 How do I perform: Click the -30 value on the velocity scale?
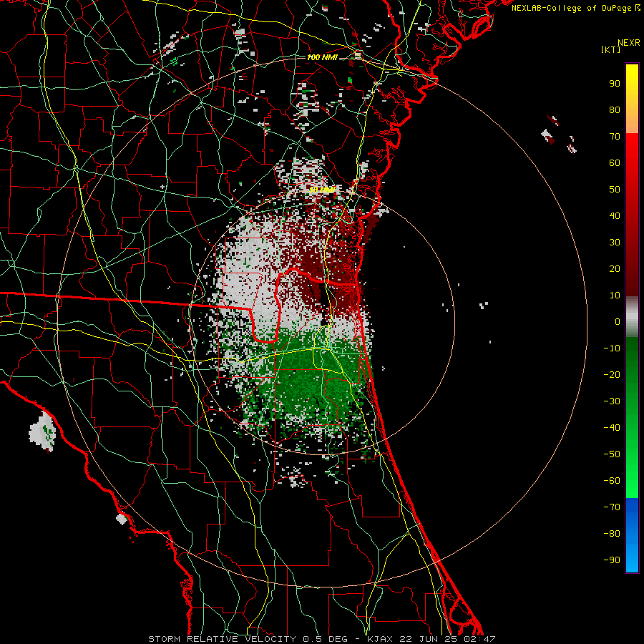click(x=612, y=401)
